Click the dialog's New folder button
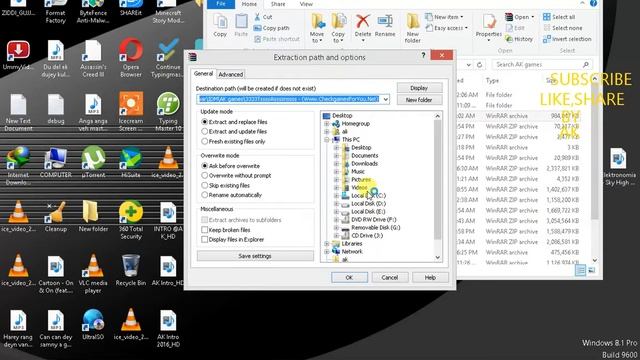The image size is (640, 360). [x=419, y=100]
